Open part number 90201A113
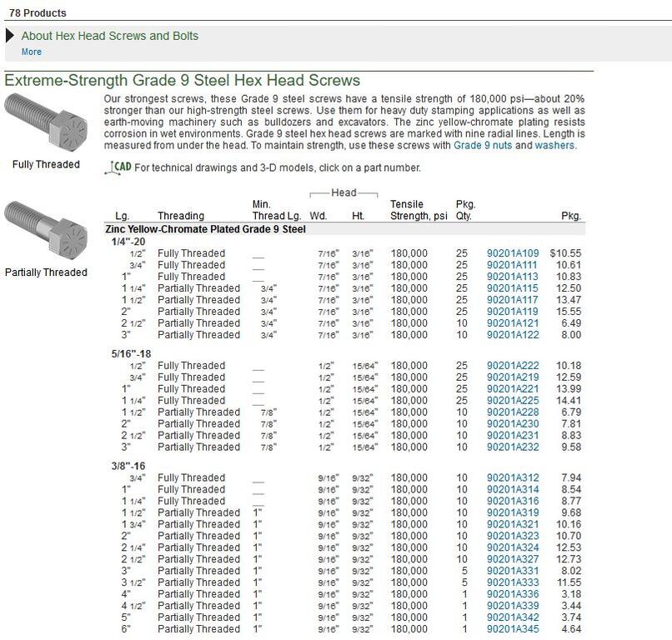The width and height of the screenshot is (672, 640). [513, 277]
